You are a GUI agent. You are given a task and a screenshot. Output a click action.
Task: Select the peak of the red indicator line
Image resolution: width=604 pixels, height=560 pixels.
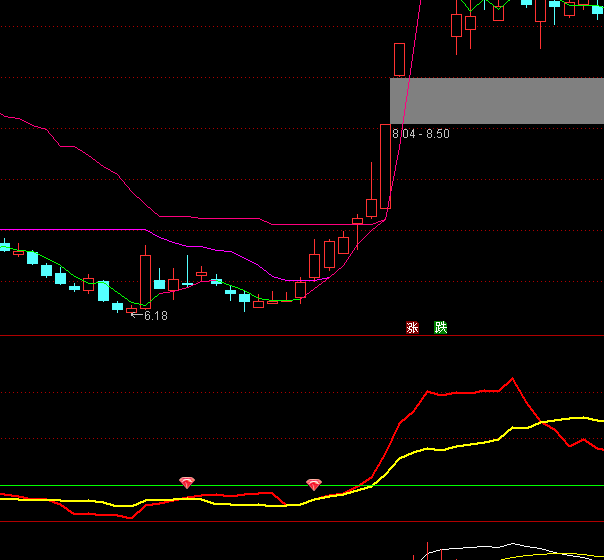coord(512,379)
